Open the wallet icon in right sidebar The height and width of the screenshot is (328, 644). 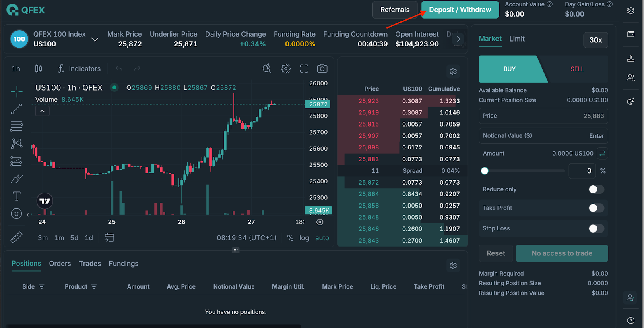click(x=631, y=34)
